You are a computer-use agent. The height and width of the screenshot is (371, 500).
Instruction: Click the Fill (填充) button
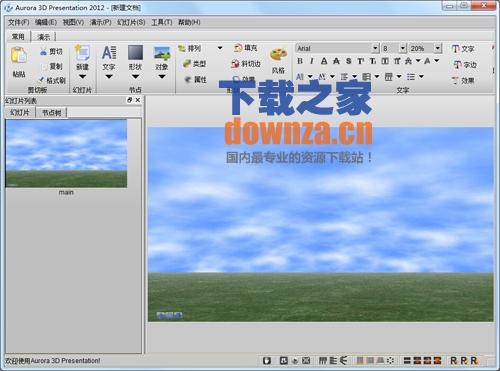click(246, 48)
